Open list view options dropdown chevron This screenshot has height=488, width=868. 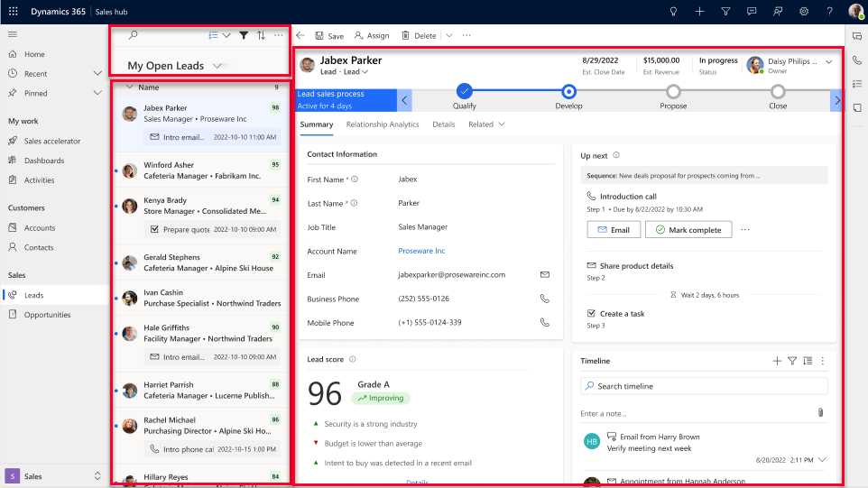226,35
